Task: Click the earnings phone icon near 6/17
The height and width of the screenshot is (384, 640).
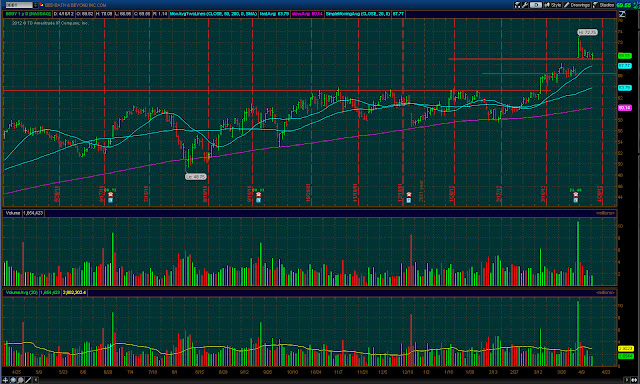Action: (x=110, y=195)
